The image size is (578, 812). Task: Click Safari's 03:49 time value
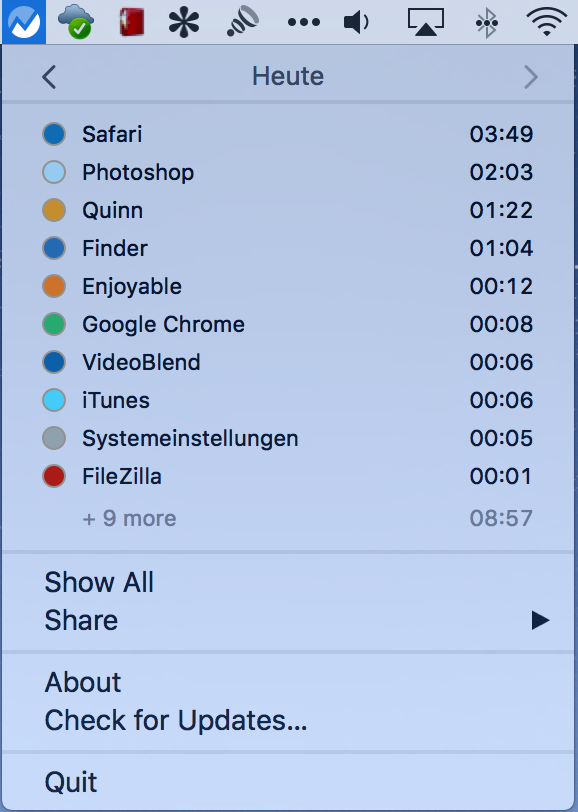(x=501, y=134)
